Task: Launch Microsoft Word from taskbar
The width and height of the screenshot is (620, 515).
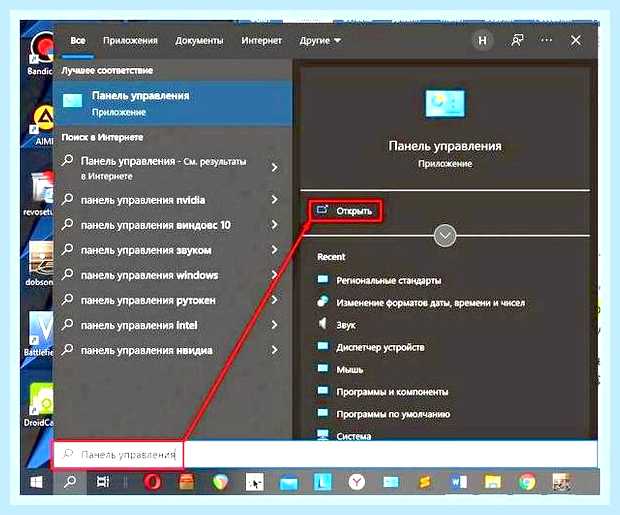Action: pos(459,482)
